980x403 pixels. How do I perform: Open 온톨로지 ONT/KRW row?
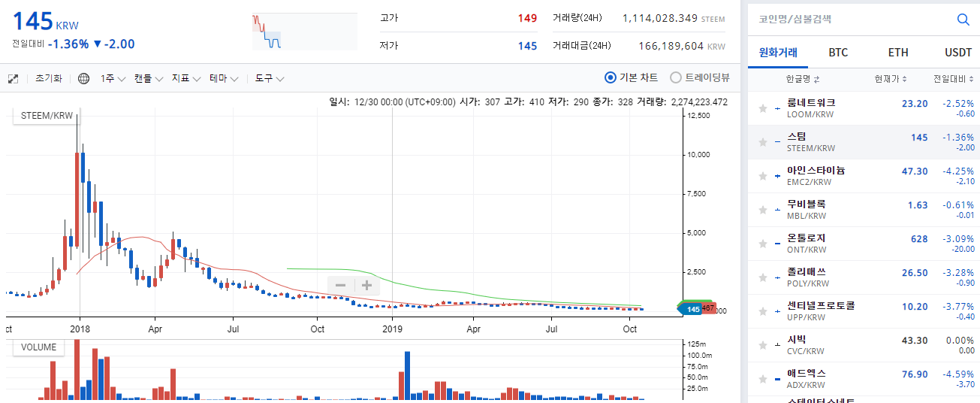click(x=864, y=244)
